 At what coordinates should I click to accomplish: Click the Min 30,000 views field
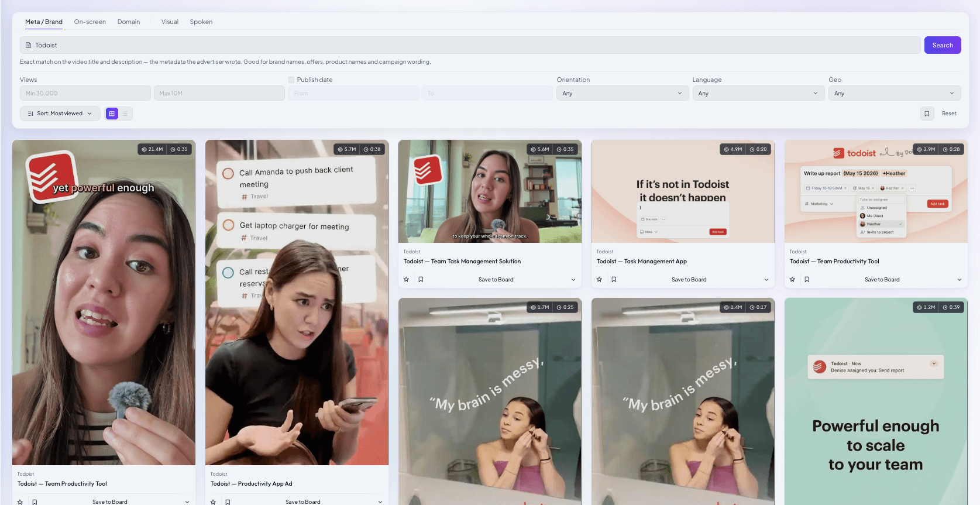[x=85, y=93]
